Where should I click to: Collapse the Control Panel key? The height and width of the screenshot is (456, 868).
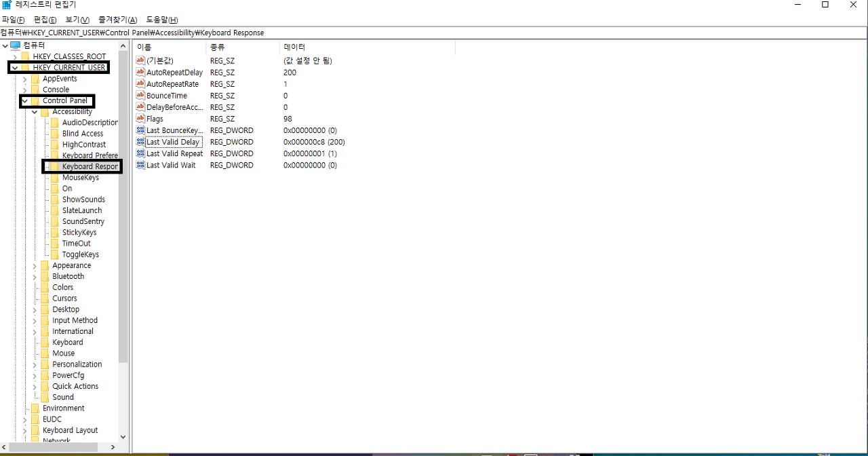[25, 100]
